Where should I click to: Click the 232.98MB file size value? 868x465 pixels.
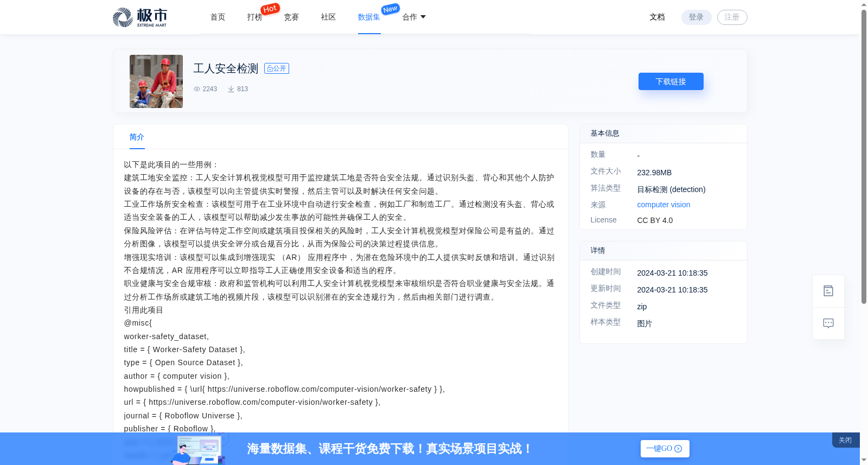[x=654, y=173]
